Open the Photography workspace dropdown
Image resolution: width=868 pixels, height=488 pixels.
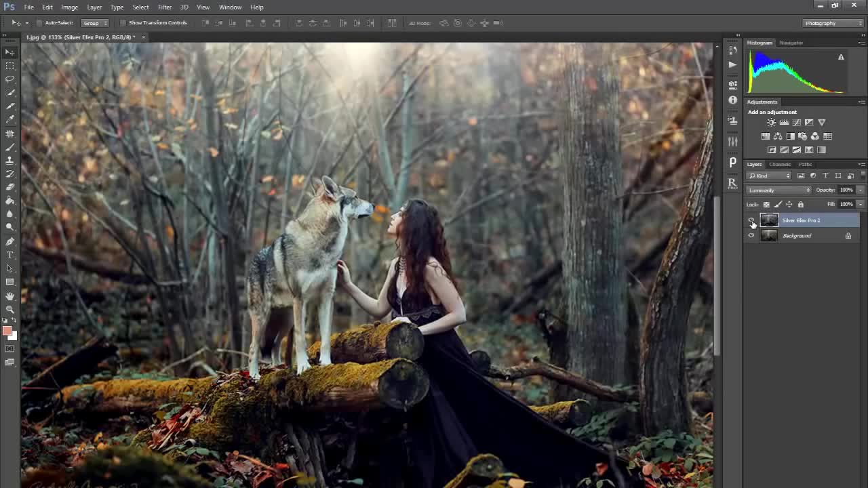click(833, 23)
